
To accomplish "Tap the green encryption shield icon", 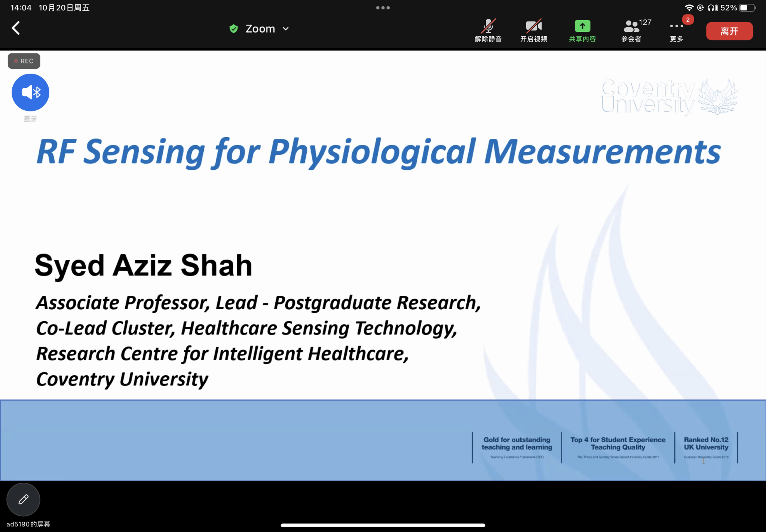I will coord(234,29).
